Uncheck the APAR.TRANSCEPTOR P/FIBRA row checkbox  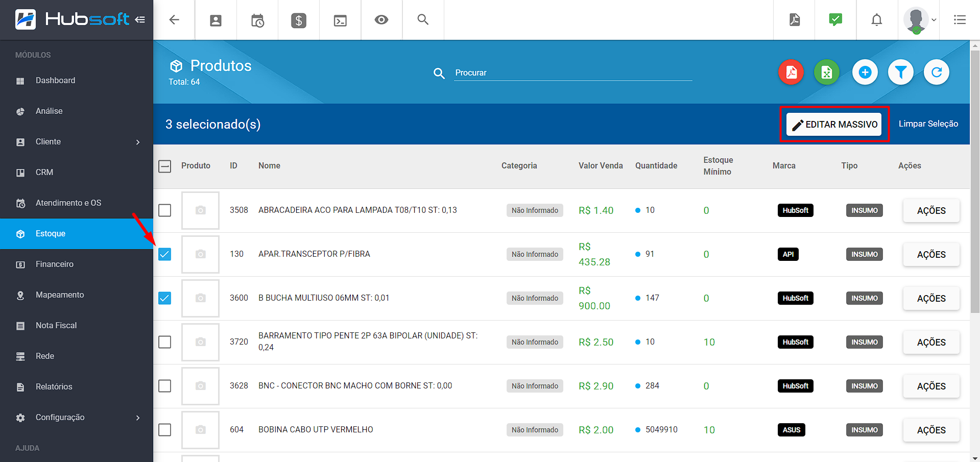[x=165, y=254]
